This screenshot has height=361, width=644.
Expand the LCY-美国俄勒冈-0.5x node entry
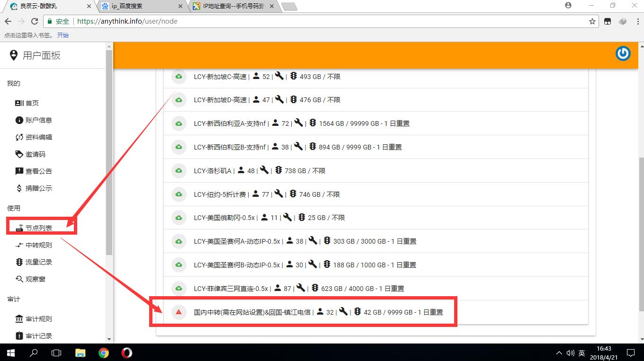coord(224,218)
